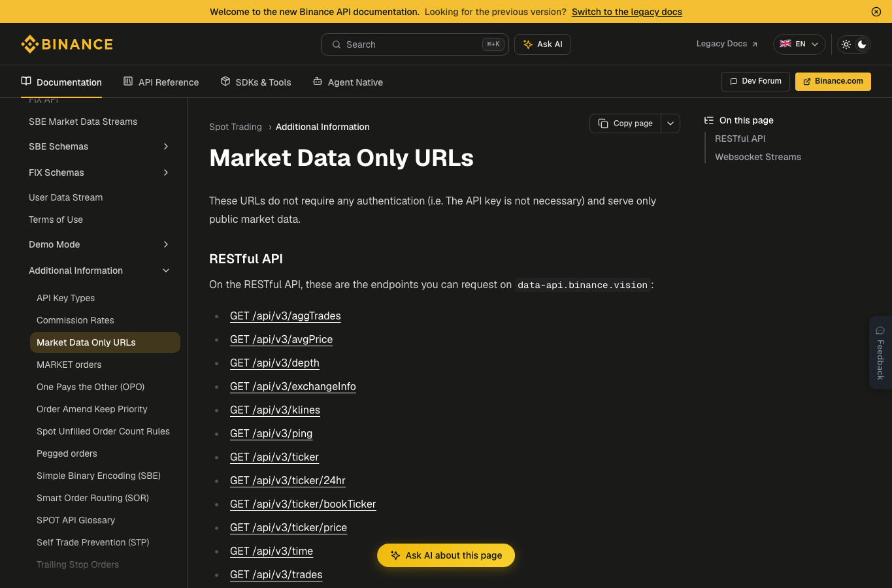The width and height of the screenshot is (892, 588).
Task: Open GET /api/v3/ticker link
Action: click(x=274, y=457)
